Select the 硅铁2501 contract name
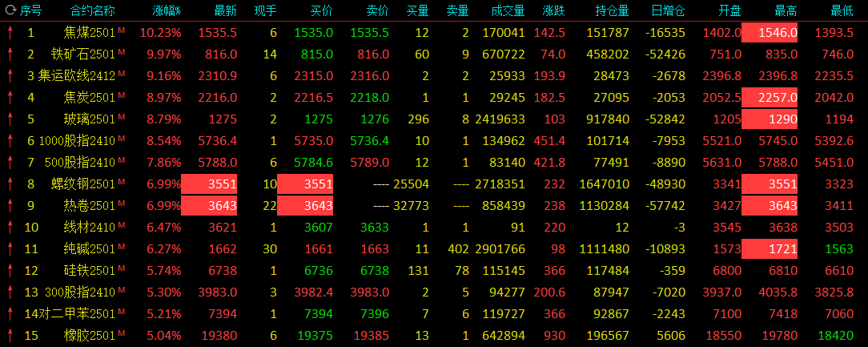Screen dimensions: 868x347 pos(89,271)
